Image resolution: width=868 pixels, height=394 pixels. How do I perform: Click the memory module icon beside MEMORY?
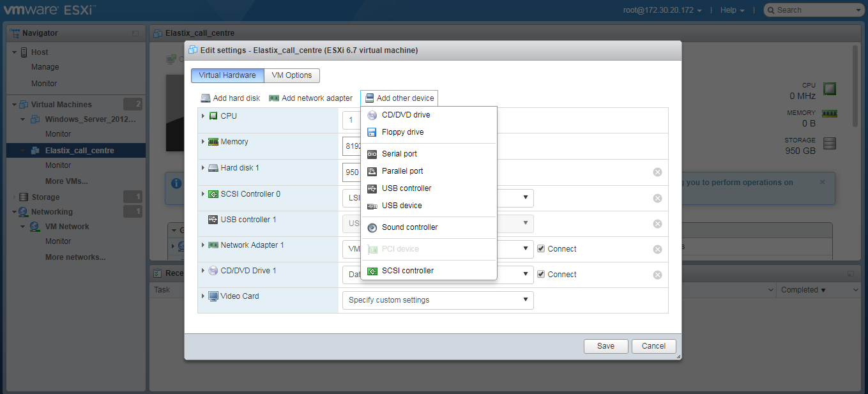coord(830,114)
